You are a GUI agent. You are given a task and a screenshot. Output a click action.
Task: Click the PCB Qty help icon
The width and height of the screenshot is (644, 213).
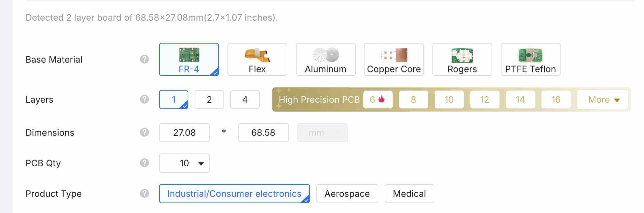(x=144, y=163)
